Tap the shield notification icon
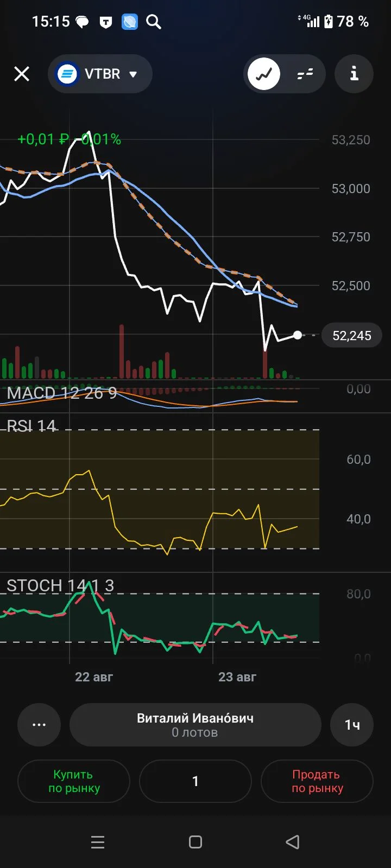Image resolution: width=391 pixels, height=868 pixels. pyautogui.click(x=106, y=22)
